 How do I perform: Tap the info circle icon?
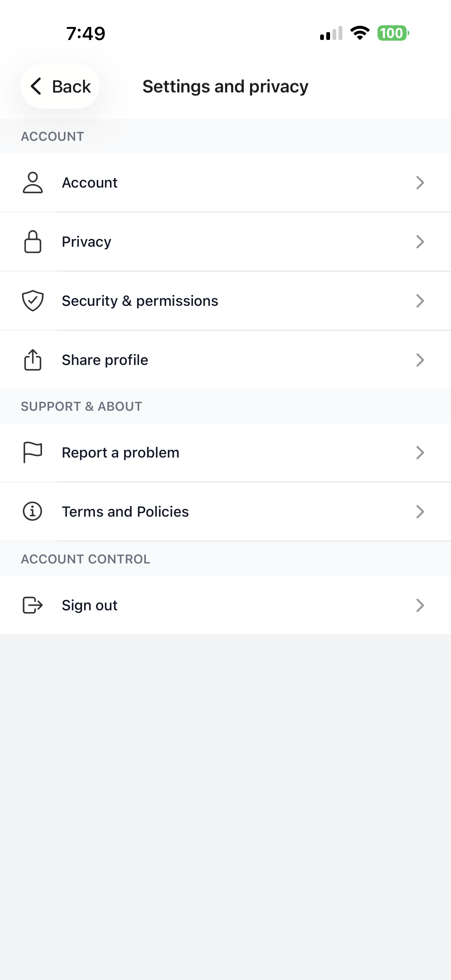coord(33,511)
